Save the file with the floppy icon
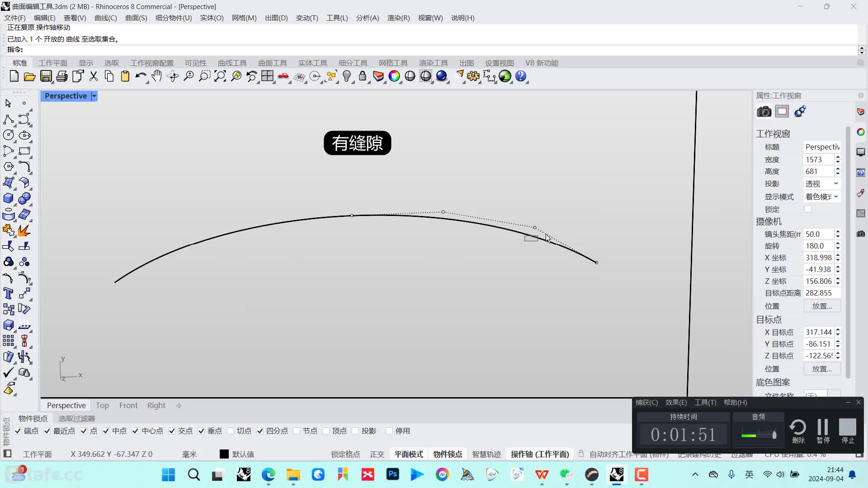Image resolution: width=868 pixels, height=488 pixels. (46, 76)
